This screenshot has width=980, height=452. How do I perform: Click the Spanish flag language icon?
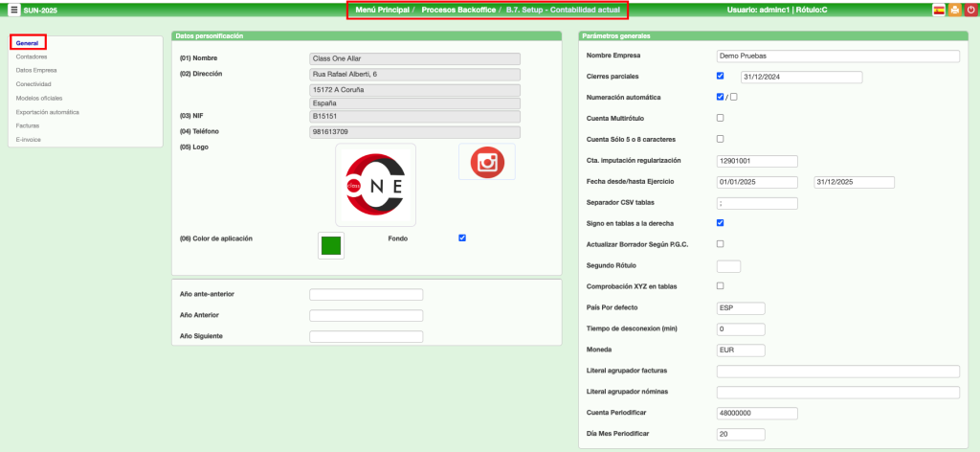point(939,10)
